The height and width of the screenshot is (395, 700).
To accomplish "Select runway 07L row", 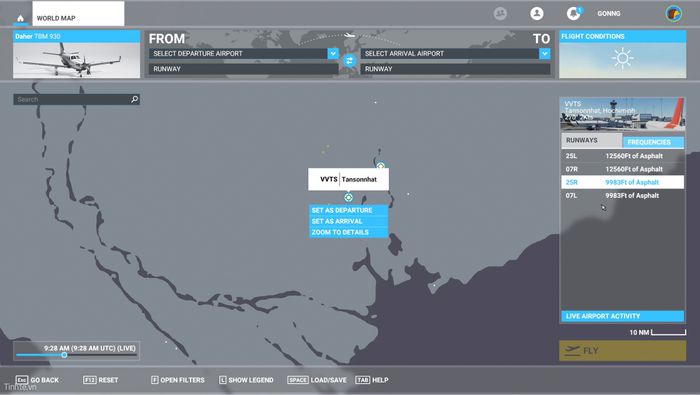I will click(622, 195).
